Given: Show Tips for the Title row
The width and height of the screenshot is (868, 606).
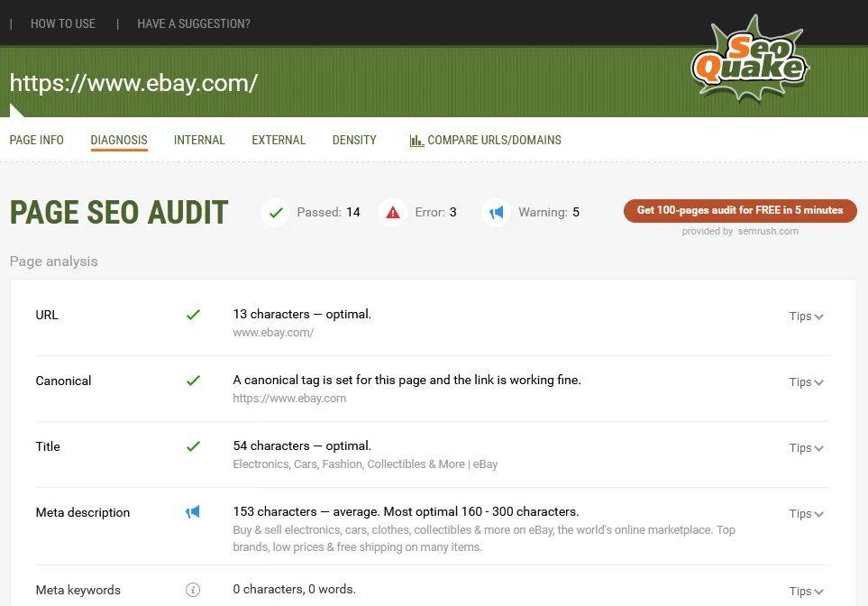Looking at the screenshot, I should click(x=806, y=448).
